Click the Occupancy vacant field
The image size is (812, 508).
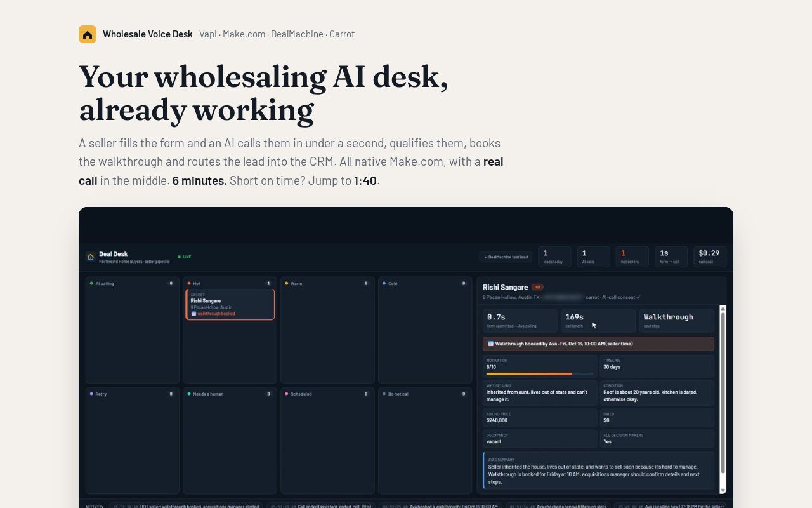click(x=540, y=439)
